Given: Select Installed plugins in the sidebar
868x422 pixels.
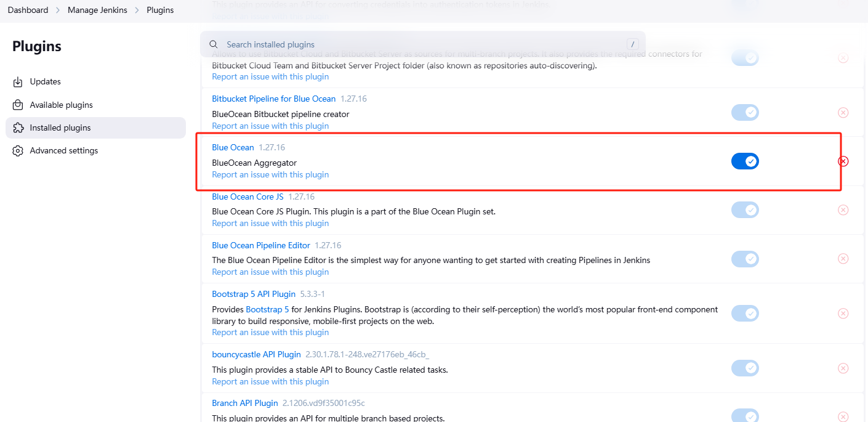Looking at the screenshot, I should (95, 128).
